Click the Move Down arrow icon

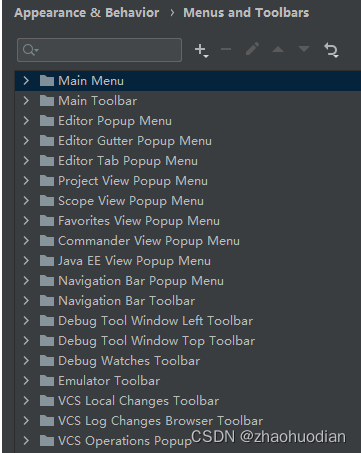[x=304, y=49]
